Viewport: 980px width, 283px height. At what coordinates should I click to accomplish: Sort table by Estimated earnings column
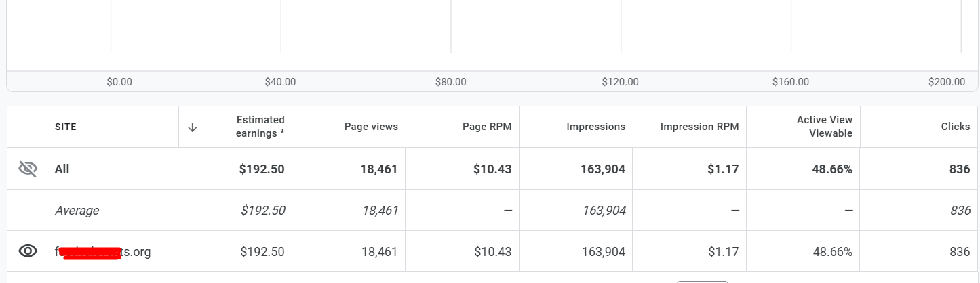point(260,127)
